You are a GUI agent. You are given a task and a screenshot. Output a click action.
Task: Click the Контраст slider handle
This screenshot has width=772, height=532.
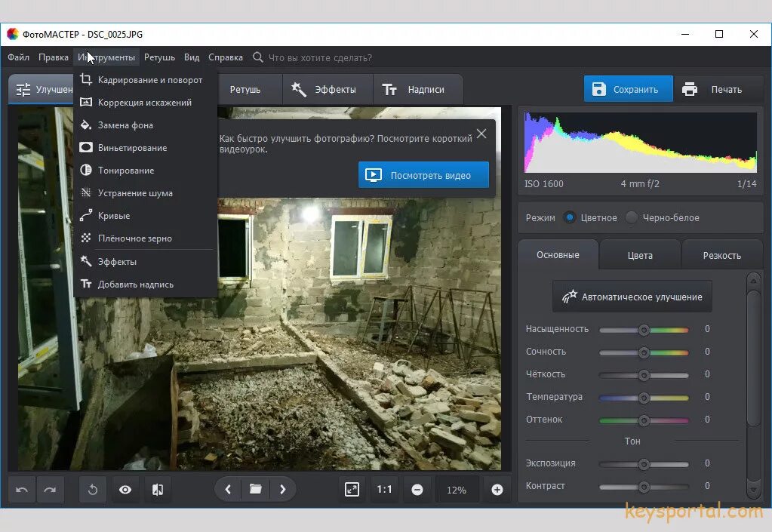(x=644, y=487)
